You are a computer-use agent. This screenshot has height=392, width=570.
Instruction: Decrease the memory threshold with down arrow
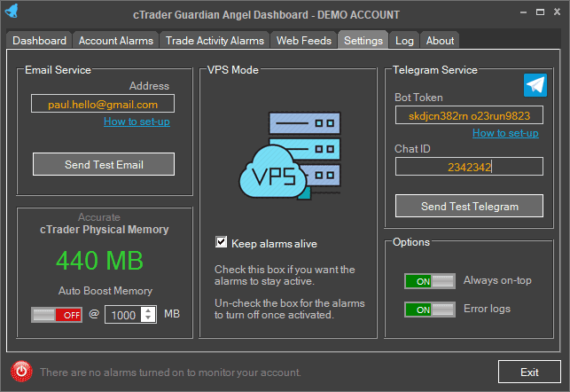(x=148, y=318)
